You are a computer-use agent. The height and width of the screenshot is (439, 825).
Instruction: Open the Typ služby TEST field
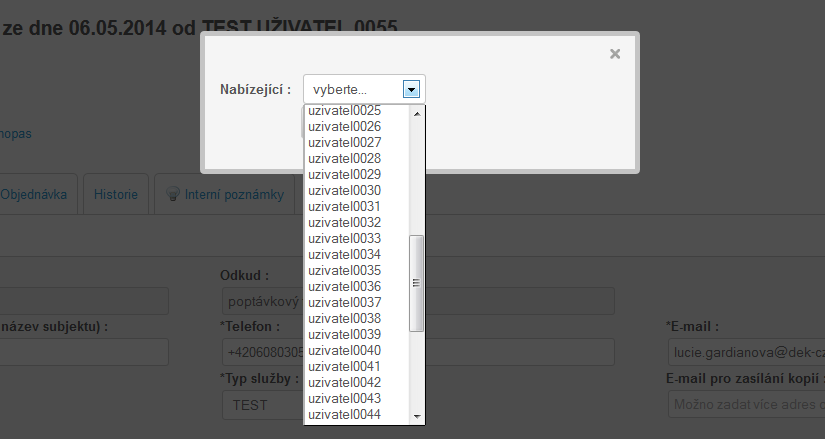click(263, 405)
